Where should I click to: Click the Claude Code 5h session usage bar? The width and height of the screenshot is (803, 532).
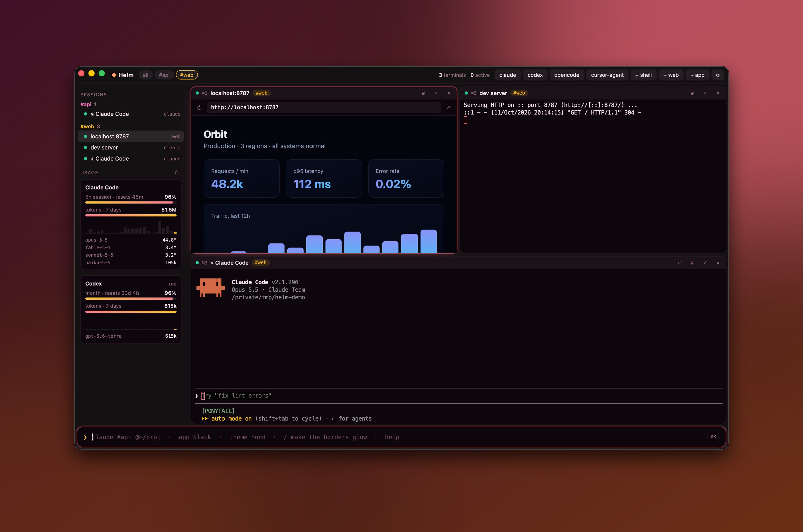tap(130, 202)
